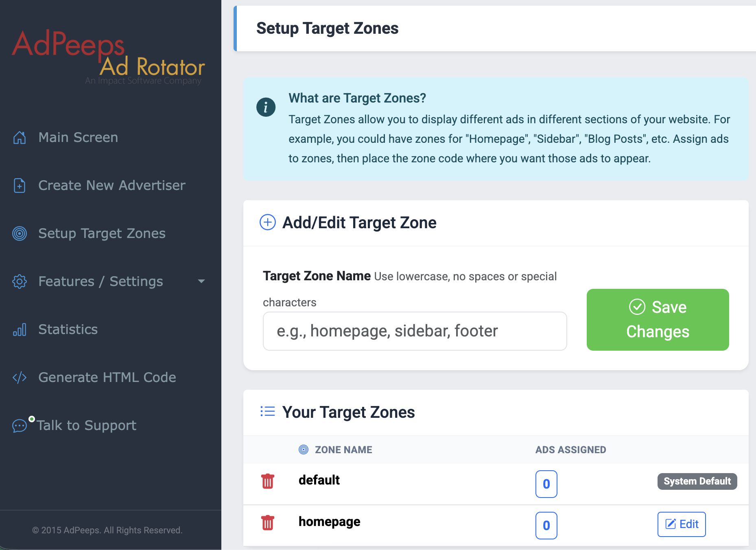This screenshot has height=550, width=756.
Task: Click the ads assigned count for default
Action: pos(546,484)
